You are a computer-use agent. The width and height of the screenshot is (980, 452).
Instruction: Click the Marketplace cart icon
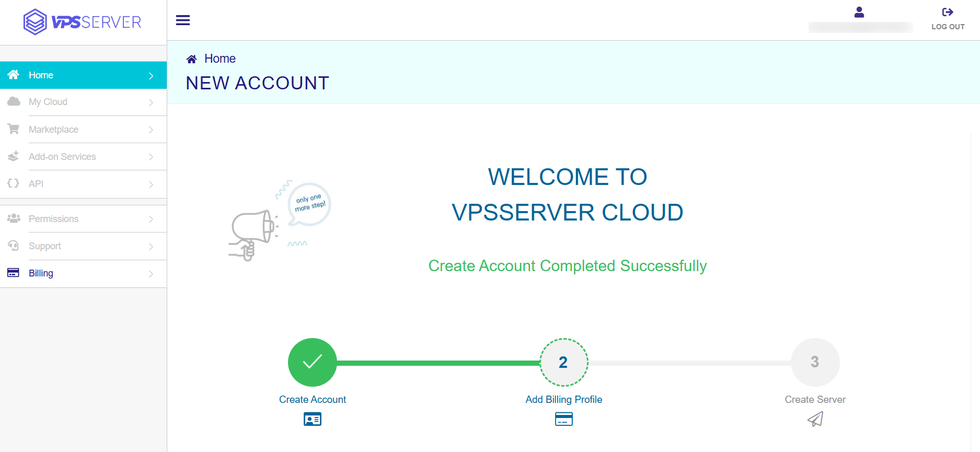14,129
